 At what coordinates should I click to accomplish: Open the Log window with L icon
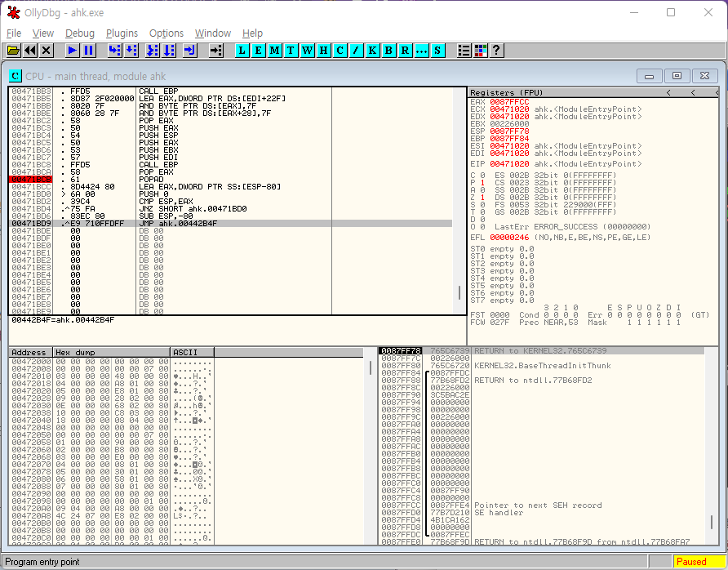[x=242, y=50]
